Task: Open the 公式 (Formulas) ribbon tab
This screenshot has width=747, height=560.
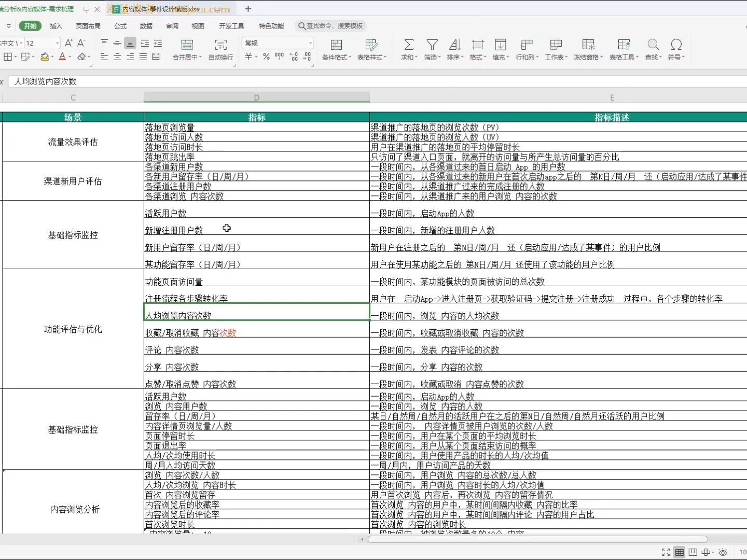Action: 120,26
